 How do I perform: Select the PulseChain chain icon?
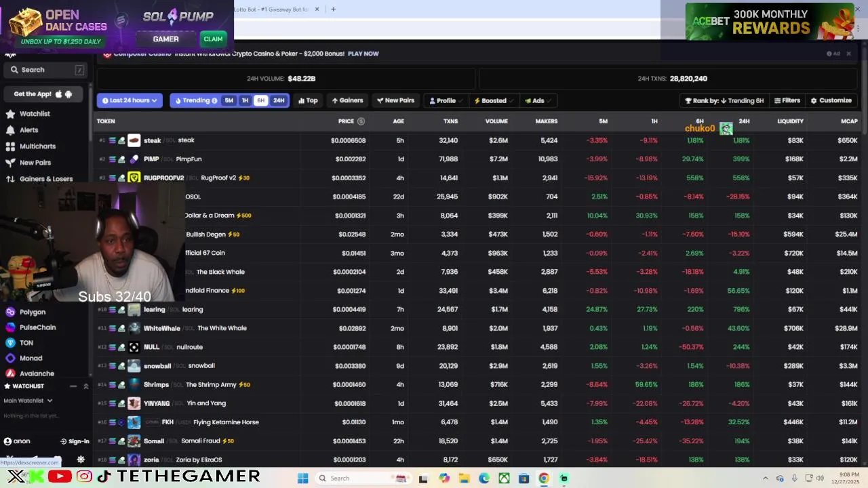[x=10, y=327]
